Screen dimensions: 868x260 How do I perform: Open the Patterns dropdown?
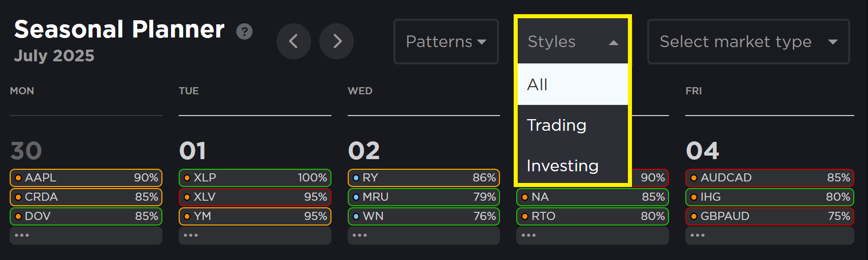446,42
